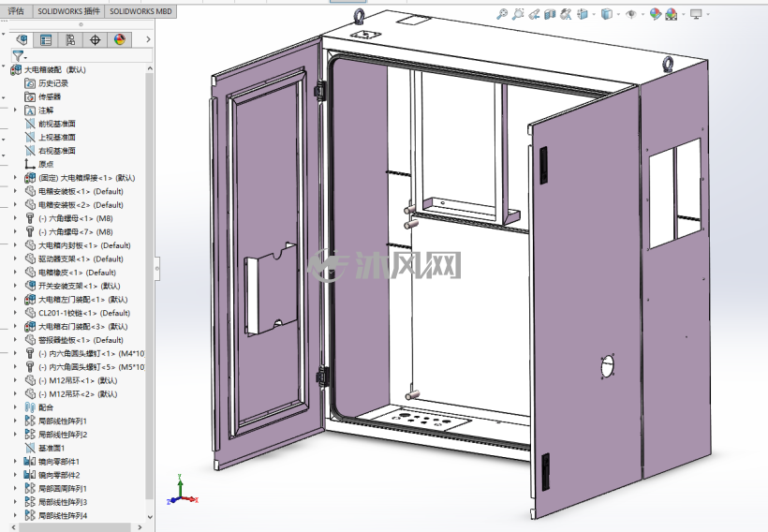Viewport: 768px width, 532px height.
Task: Switch to the SOLIDWORKS 插件 tab
Action: pyautogui.click(x=68, y=11)
